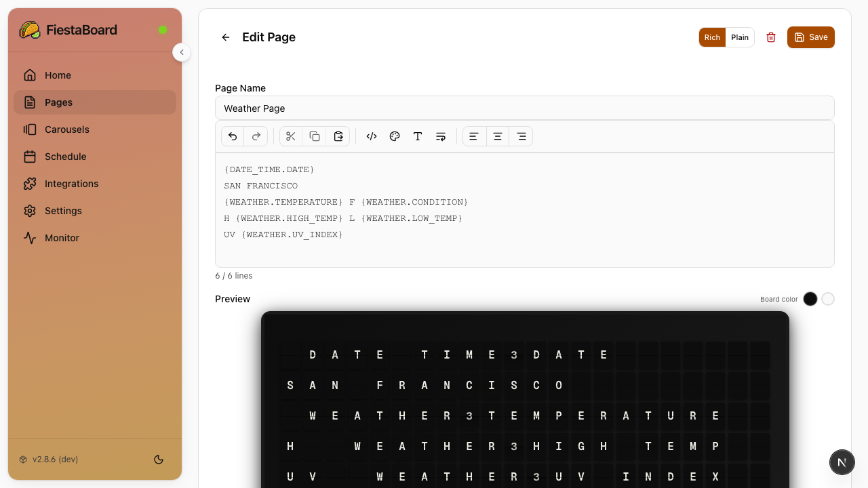Save the Weather Page
The height and width of the screenshot is (488, 868).
(811, 37)
